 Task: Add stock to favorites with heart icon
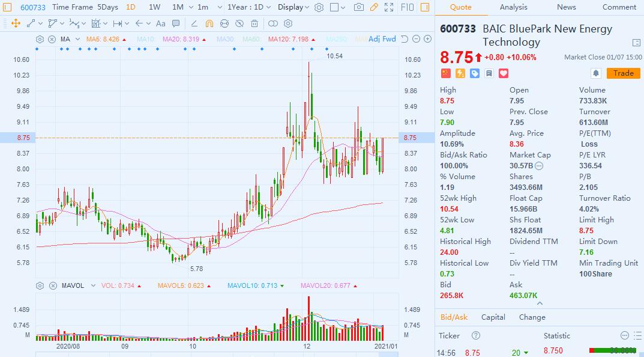point(504,73)
